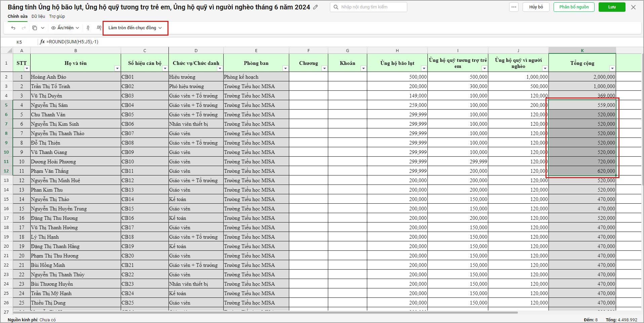Click the pencil icon to edit title
This screenshot has height=323, width=644.
pos(315,7)
